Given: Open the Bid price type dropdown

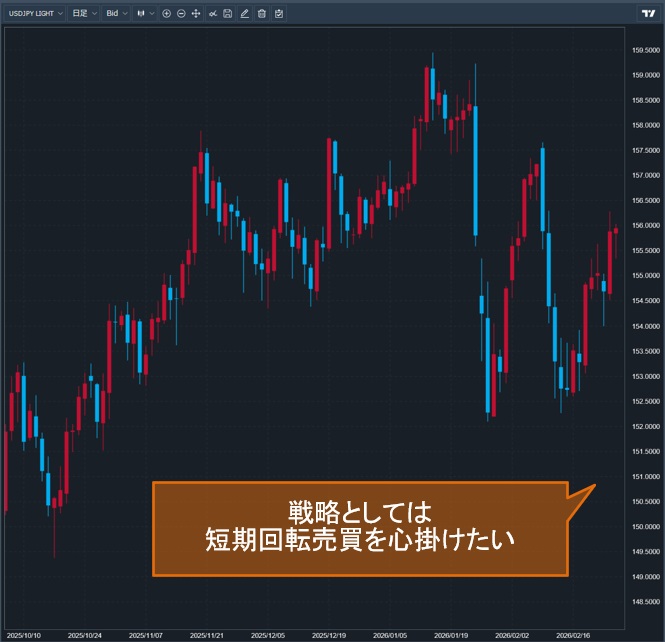Looking at the screenshot, I should [x=117, y=14].
